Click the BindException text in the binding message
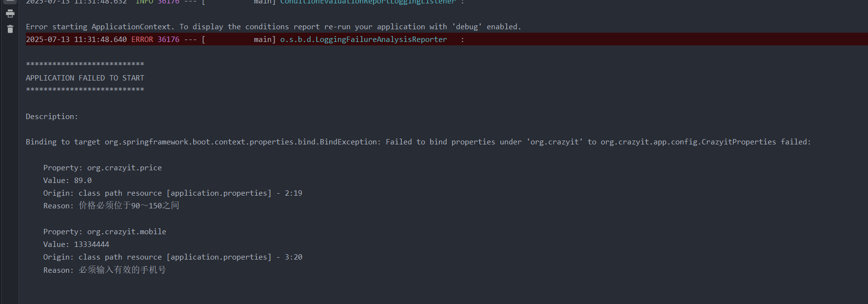Image resolution: width=868 pixels, height=304 pixels. point(349,142)
